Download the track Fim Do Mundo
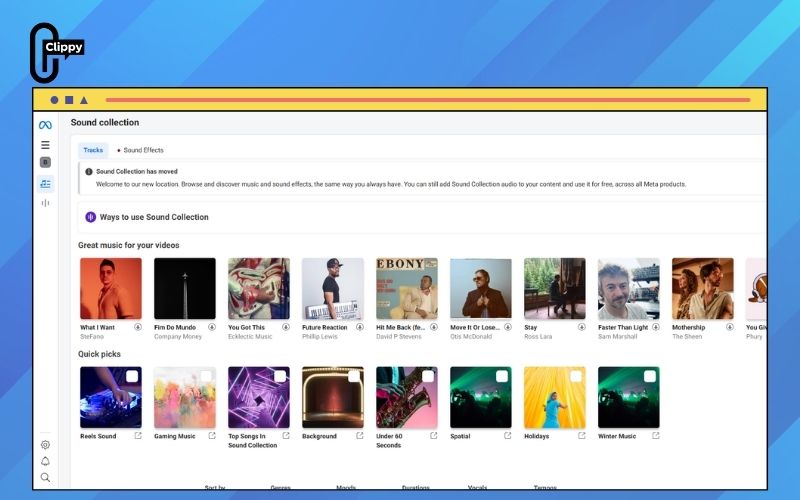The image size is (800, 500). point(212,327)
